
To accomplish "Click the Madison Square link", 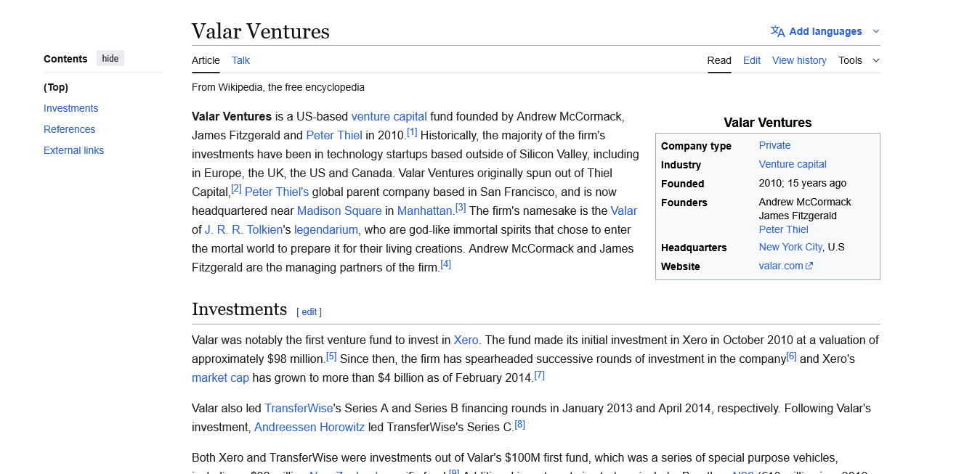I will point(339,211).
